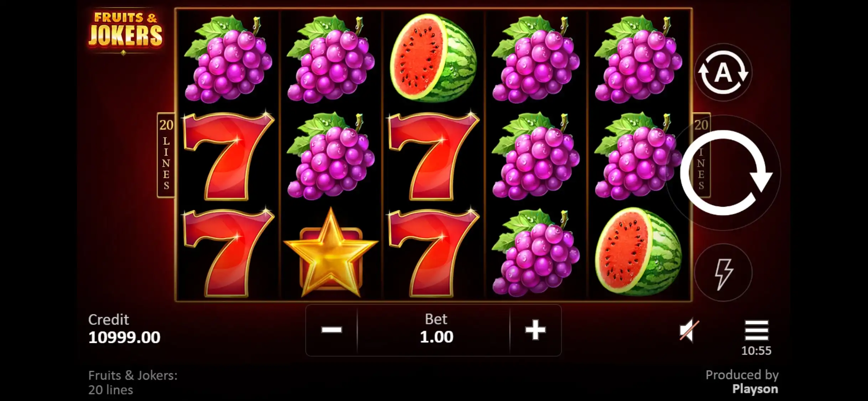Increase the bet with the plus button
Screen dimensions: 868x401
point(535,330)
